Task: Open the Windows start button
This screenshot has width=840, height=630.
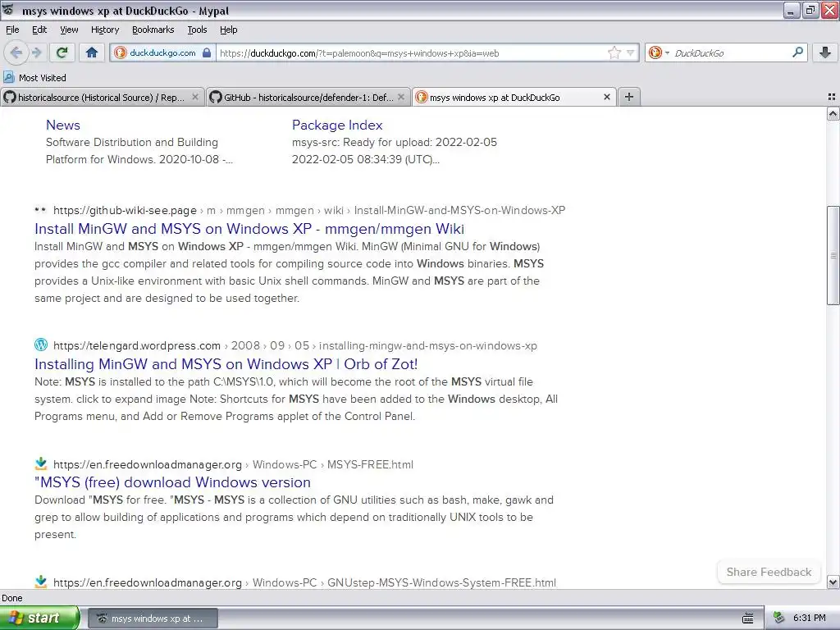Action: [x=39, y=619]
